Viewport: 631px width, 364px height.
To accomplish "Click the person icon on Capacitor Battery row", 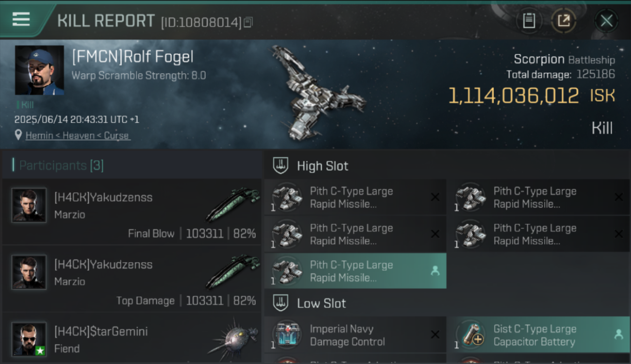I will tap(618, 334).
